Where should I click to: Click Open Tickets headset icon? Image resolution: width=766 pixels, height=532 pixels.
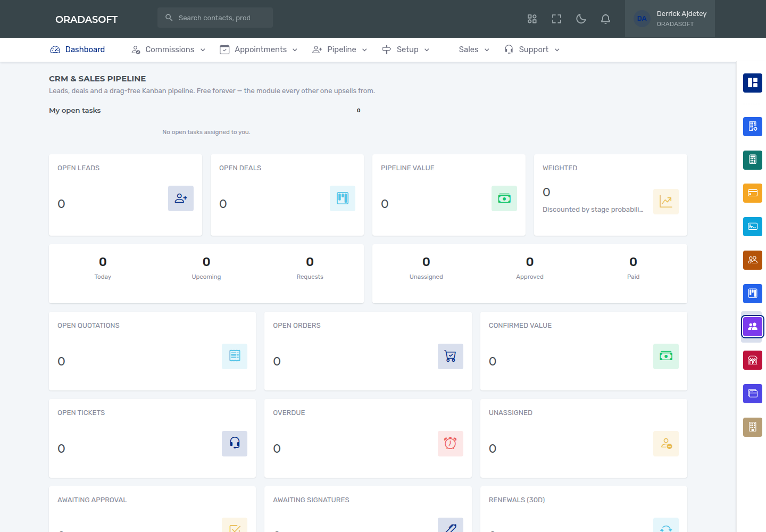click(x=235, y=444)
